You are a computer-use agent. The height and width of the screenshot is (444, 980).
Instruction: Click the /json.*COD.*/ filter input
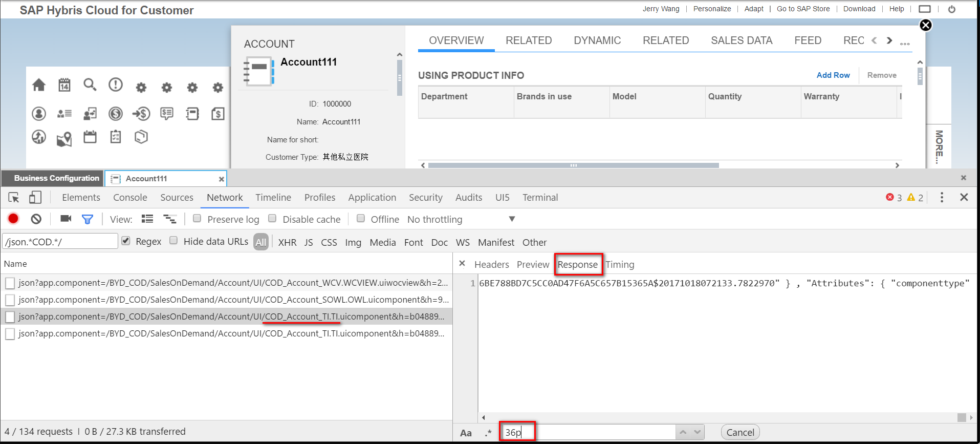pyautogui.click(x=60, y=241)
